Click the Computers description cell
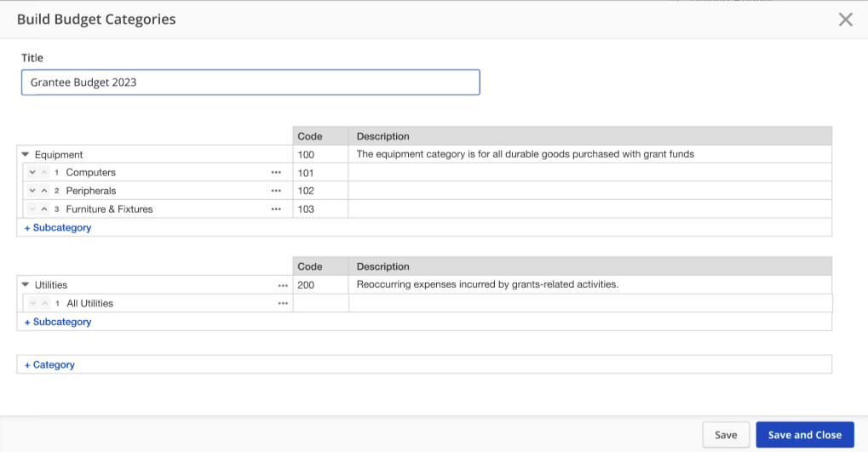 click(589, 173)
